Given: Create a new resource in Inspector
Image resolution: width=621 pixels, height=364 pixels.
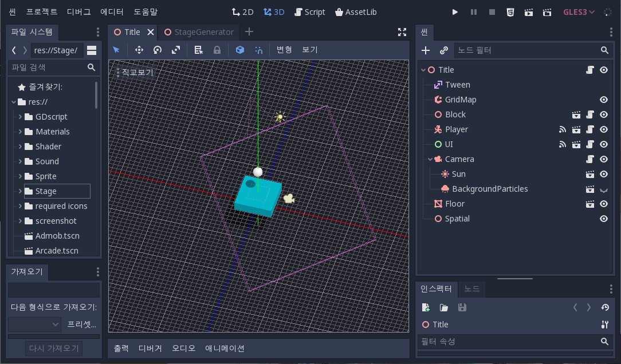Looking at the screenshot, I should (426, 307).
